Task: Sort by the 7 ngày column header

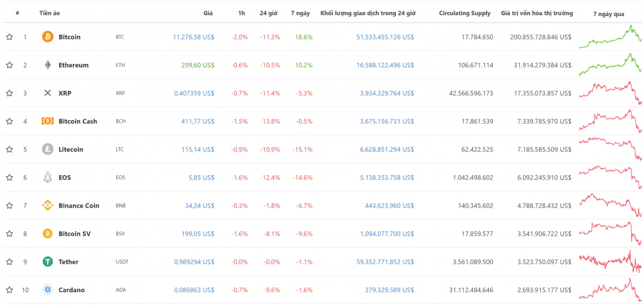Action: coord(301,13)
